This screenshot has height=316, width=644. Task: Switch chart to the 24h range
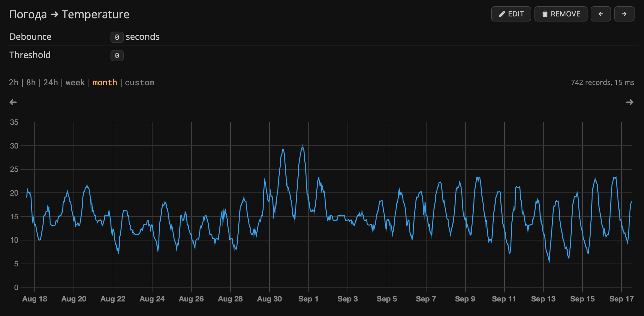tap(51, 82)
